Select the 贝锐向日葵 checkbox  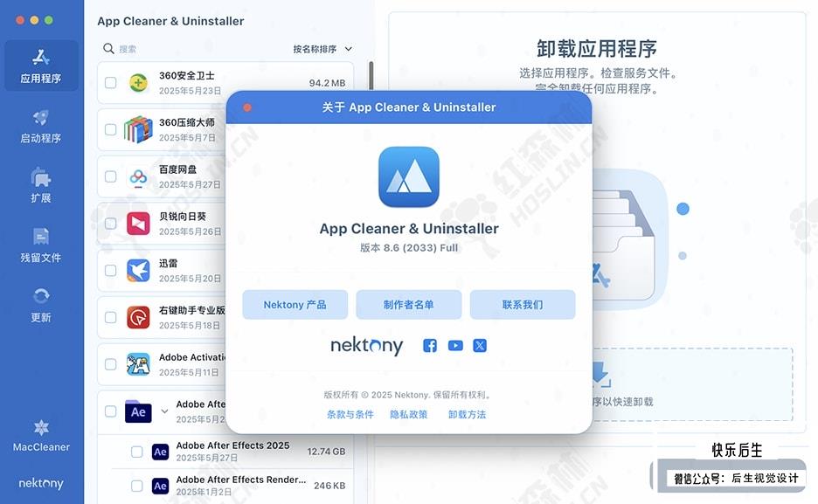(x=111, y=223)
